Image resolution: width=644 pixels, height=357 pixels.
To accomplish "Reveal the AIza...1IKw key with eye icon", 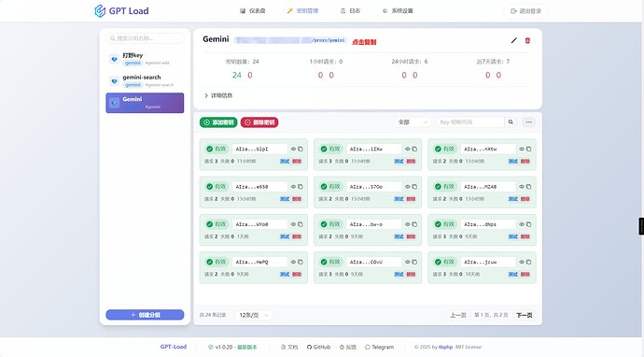I will tap(408, 149).
